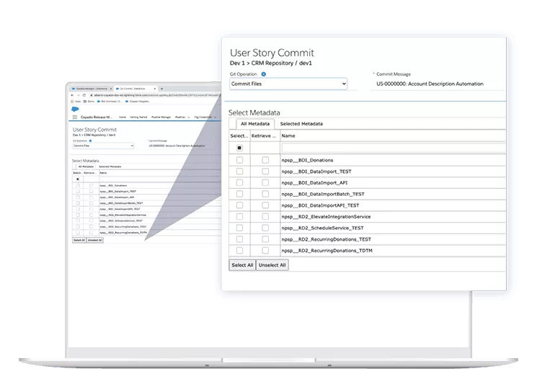Expand the Org Credentials nav menu chevron
The image size is (537, 392).
click(x=215, y=117)
